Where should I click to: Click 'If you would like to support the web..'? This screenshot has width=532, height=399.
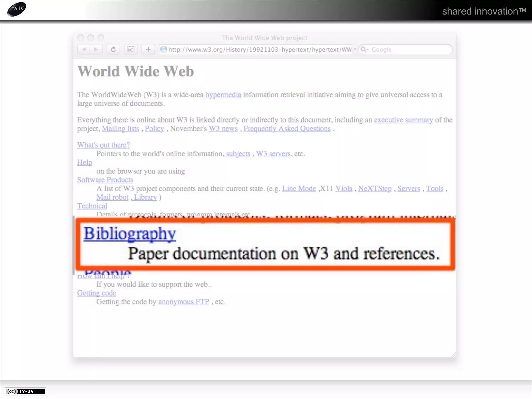[x=154, y=284]
